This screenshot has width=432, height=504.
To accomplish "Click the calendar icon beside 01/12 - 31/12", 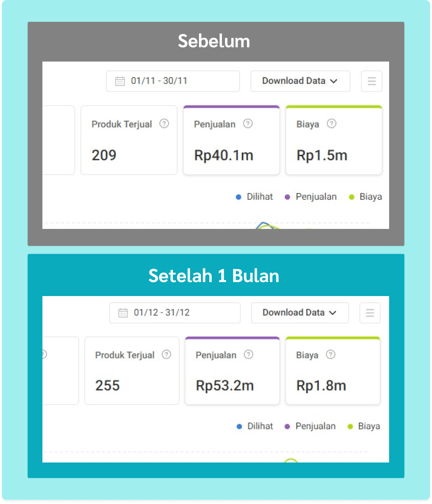I will point(123,312).
